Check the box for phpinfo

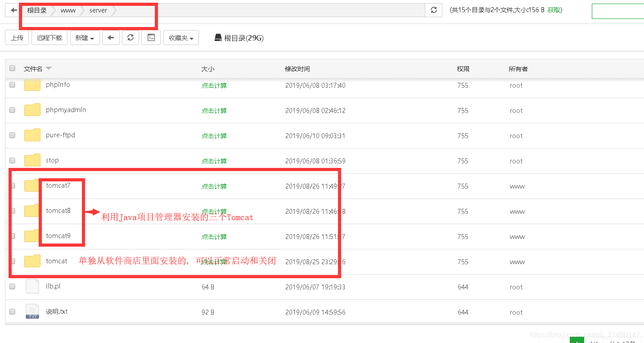pos(12,85)
